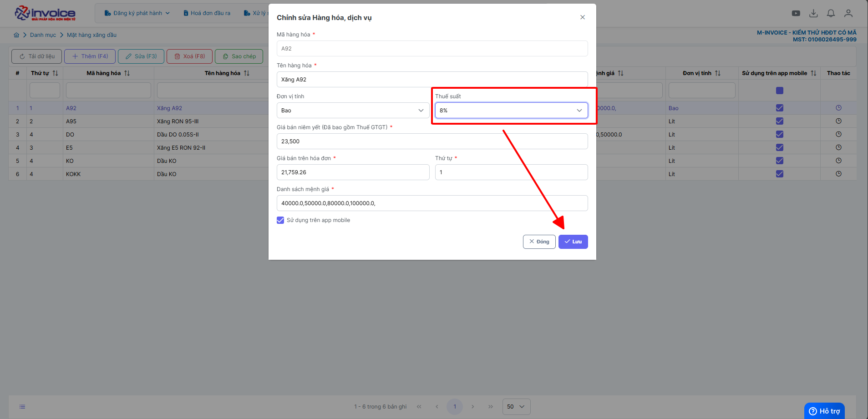Viewport: 868px width, 419px height.
Task: Open history icon for row KO
Action: [838, 161]
